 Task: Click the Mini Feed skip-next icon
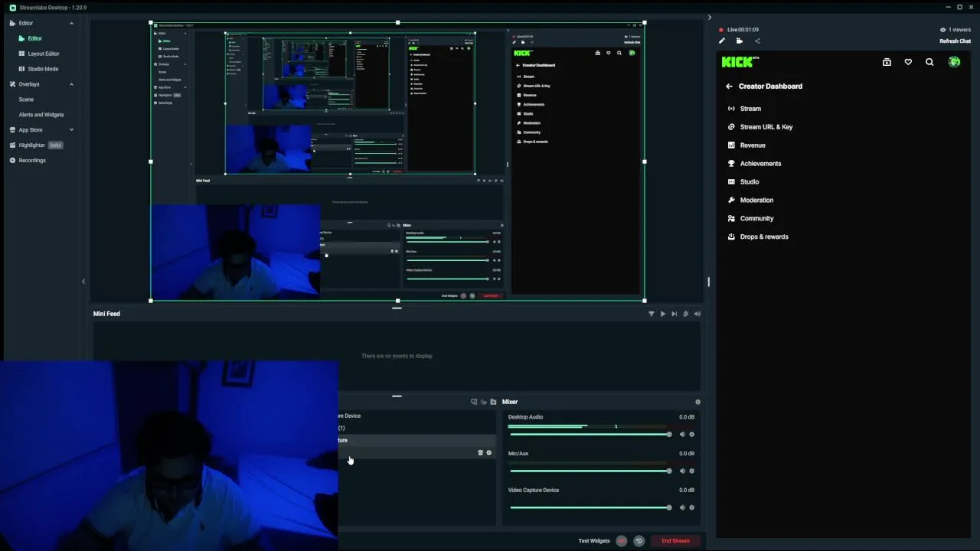tap(674, 314)
